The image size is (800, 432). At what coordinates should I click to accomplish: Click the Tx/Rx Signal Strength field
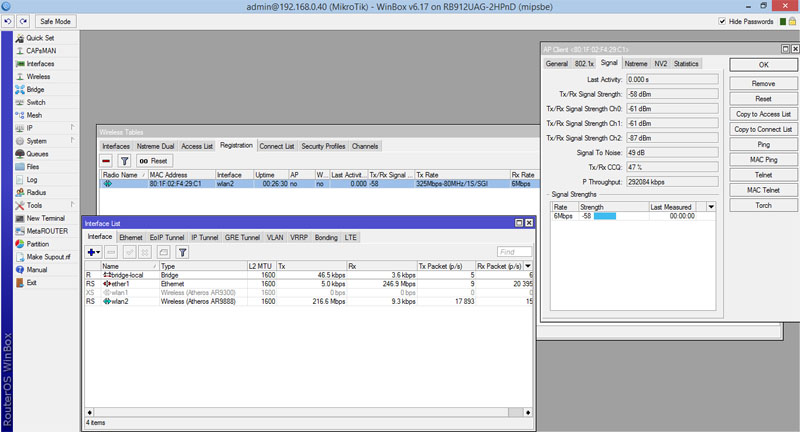(x=672, y=94)
